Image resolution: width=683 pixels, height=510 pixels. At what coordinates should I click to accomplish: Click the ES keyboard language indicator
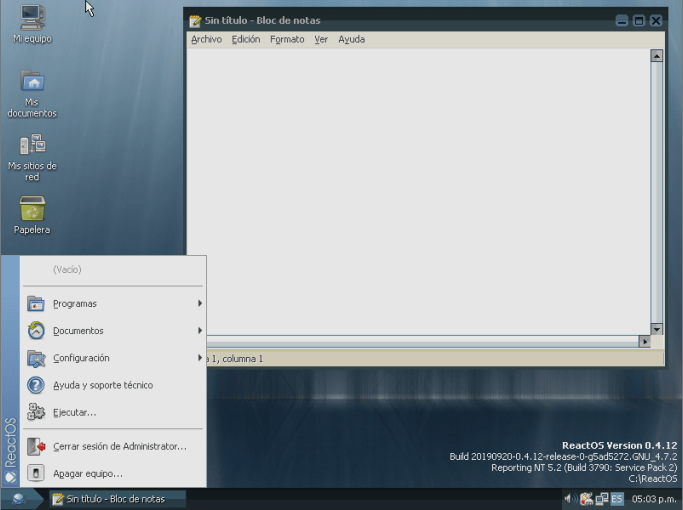tap(617, 499)
